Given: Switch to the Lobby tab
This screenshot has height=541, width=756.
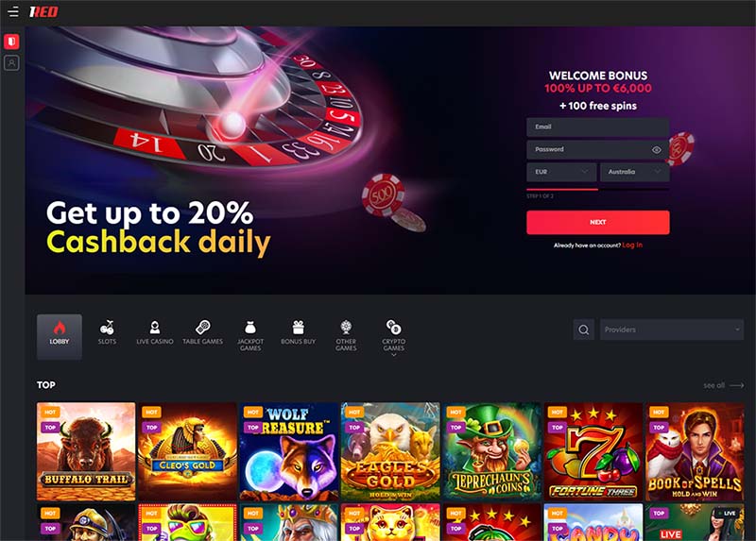Looking at the screenshot, I should (60, 337).
